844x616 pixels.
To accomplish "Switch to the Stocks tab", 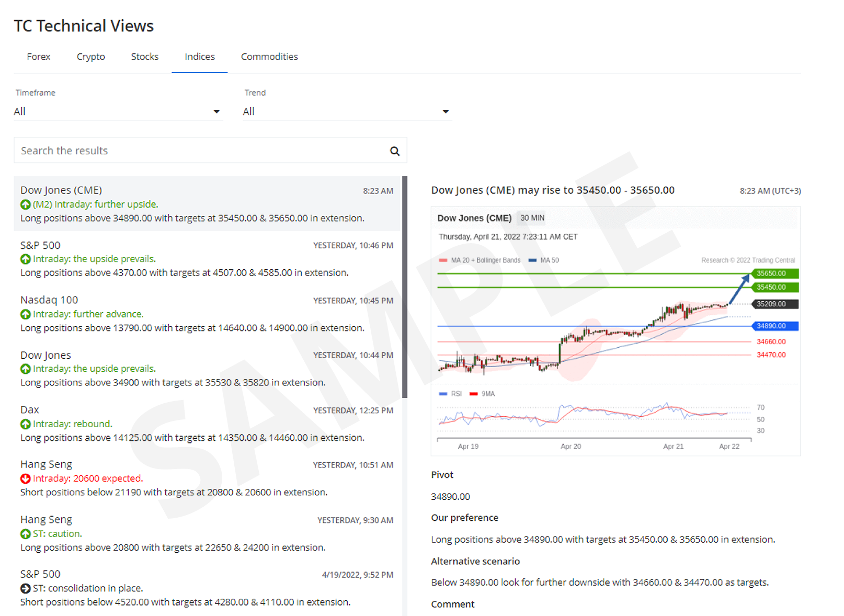I will [x=145, y=56].
